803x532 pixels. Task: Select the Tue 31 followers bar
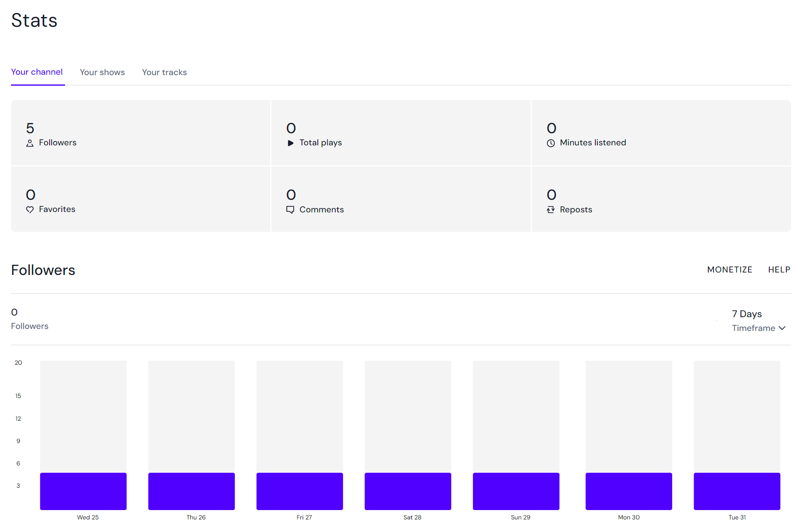coord(736,491)
